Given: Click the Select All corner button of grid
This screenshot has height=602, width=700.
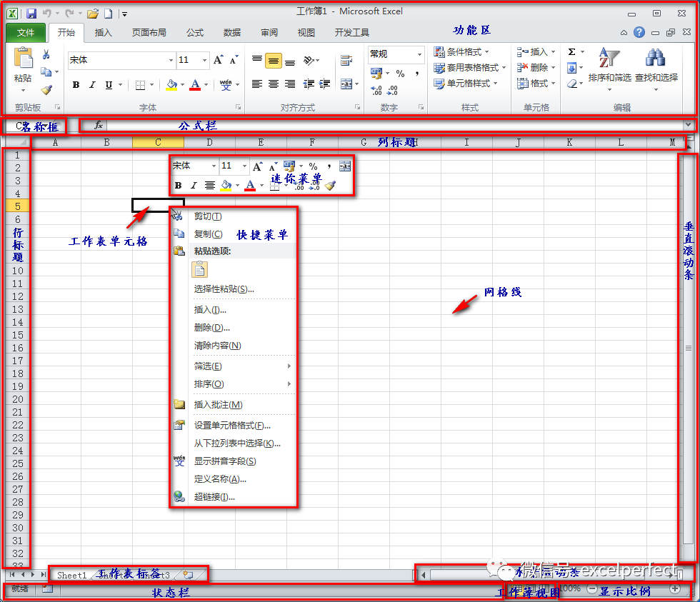Looking at the screenshot, I should pos(17,142).
